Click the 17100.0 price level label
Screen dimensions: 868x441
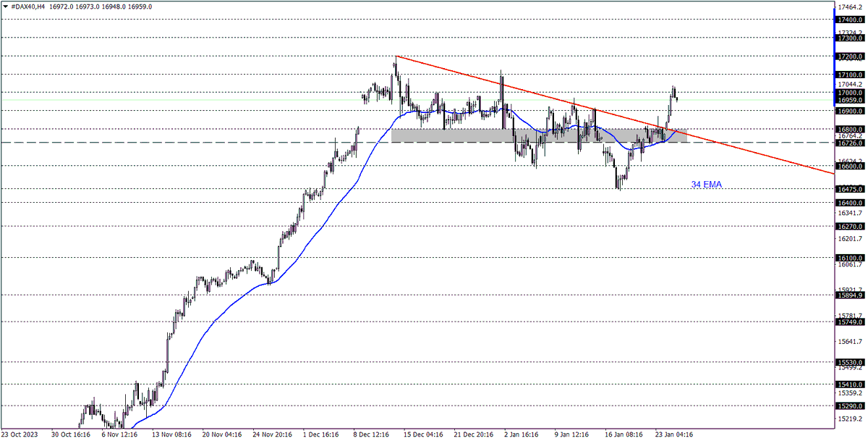pyautogui.click(x=849, y=75)
